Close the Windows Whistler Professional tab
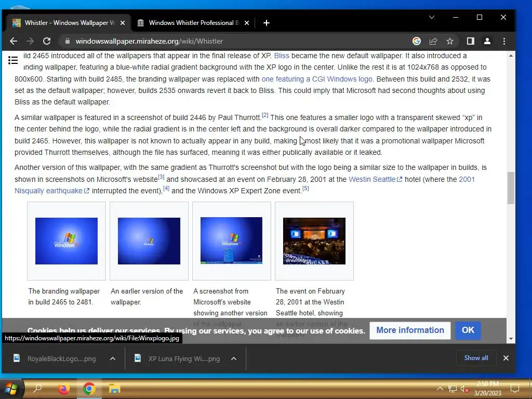Viewport: 532px width, 399px height. pyautogui.click(x=247, y=23)
